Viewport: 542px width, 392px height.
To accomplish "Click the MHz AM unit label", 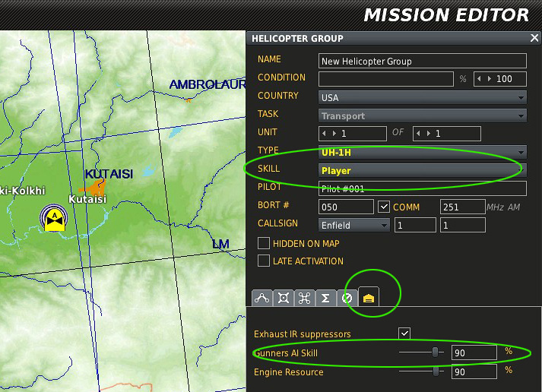I will [503, 207].
